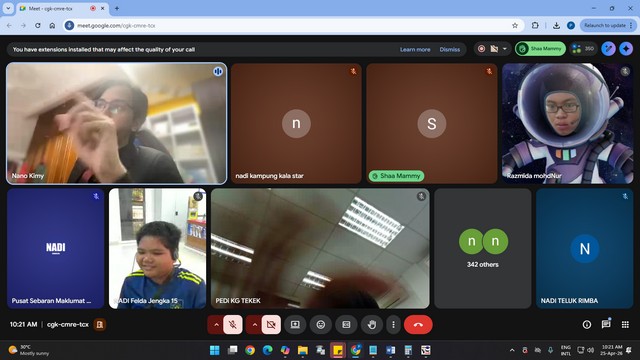
Task: Dismiss the extensions warning banner
Action: click(450, 49)
